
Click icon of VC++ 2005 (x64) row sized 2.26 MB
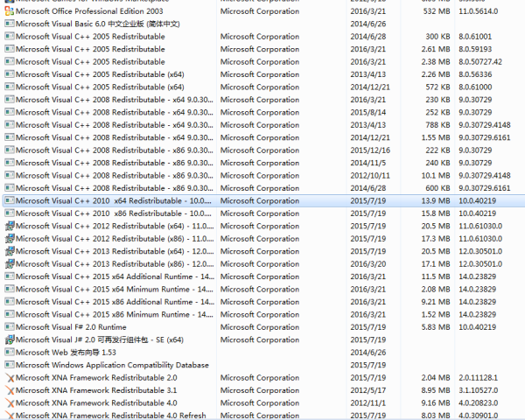coord(10,74)
